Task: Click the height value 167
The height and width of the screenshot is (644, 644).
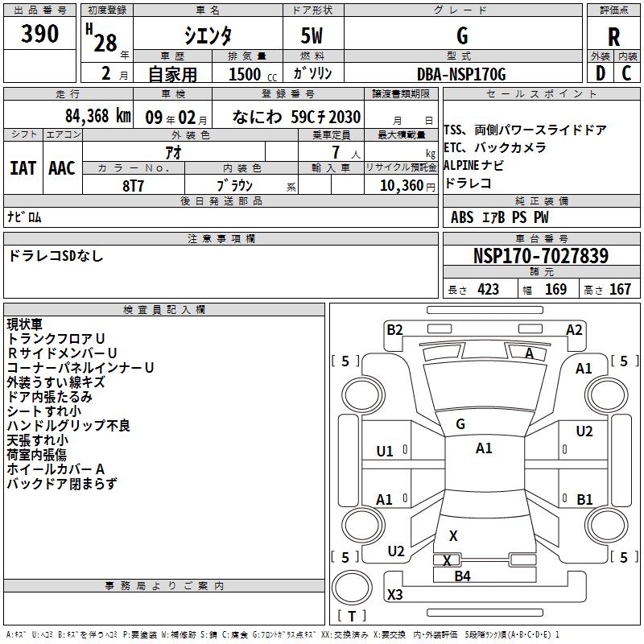Action: (x=620, y=290)
